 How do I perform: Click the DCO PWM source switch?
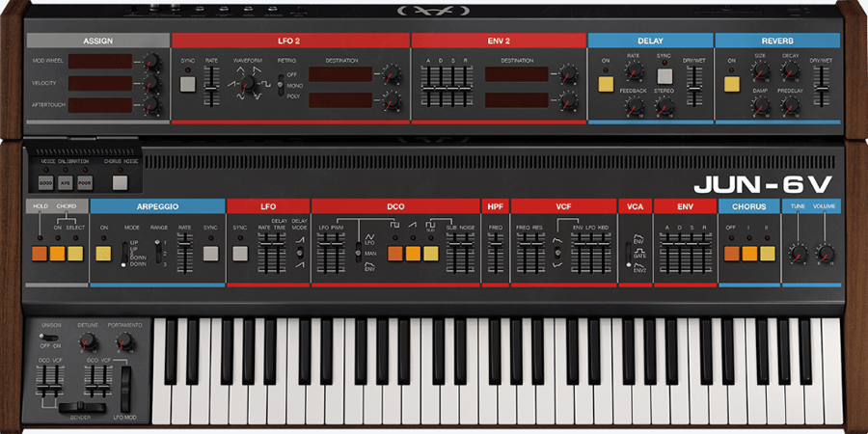pos(359,253)
